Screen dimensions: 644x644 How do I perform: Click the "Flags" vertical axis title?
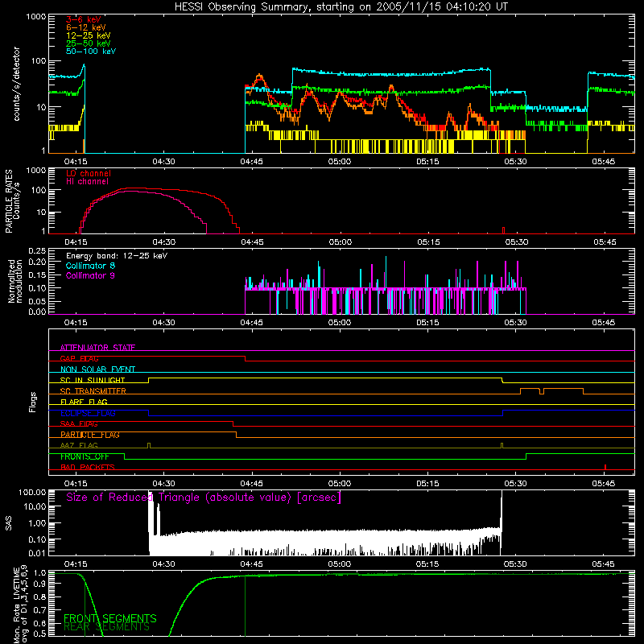tap(33, 402)
